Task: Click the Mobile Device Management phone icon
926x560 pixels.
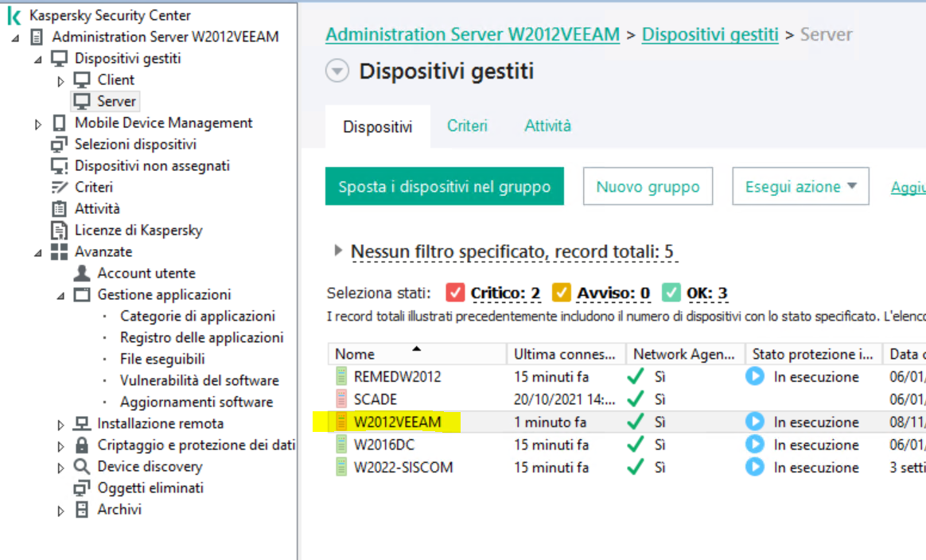Action: (59, 122)
